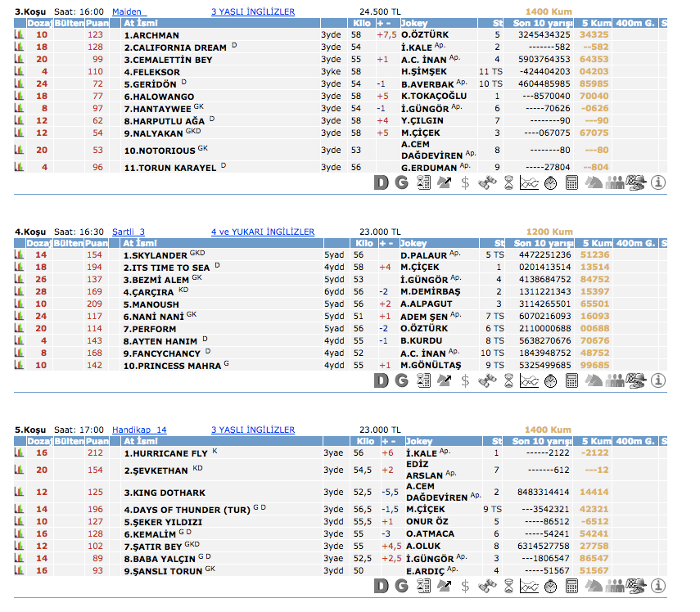Open the stopwatch icon under race 5
This screenshot has height=612, width=700.
pos(550,587)
